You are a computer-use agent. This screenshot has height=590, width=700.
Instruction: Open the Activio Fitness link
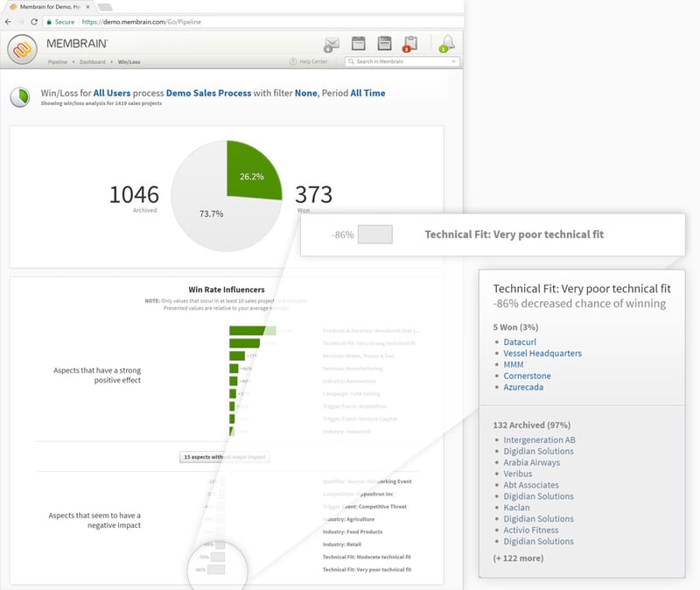click(531, 530)
